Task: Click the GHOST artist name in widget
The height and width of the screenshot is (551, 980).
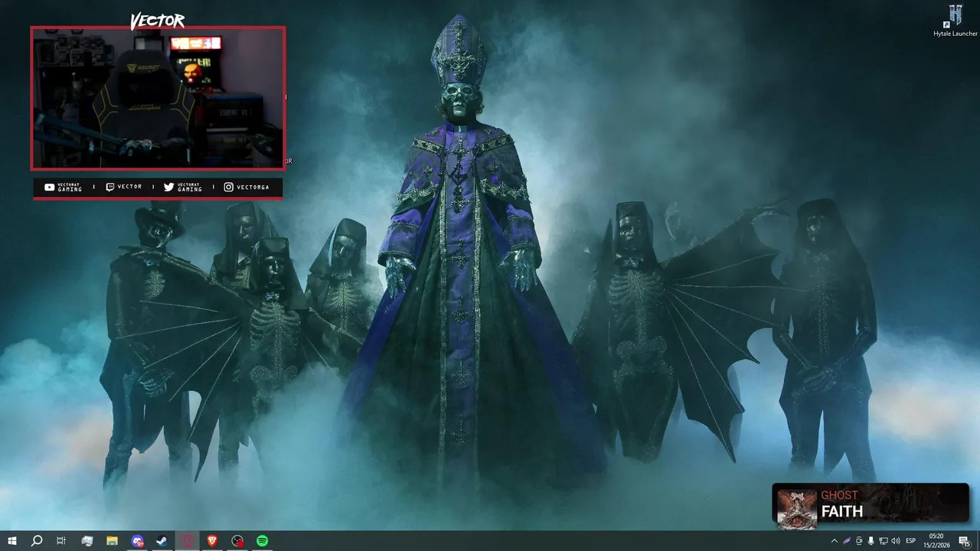Action: (x=840, y=495)
